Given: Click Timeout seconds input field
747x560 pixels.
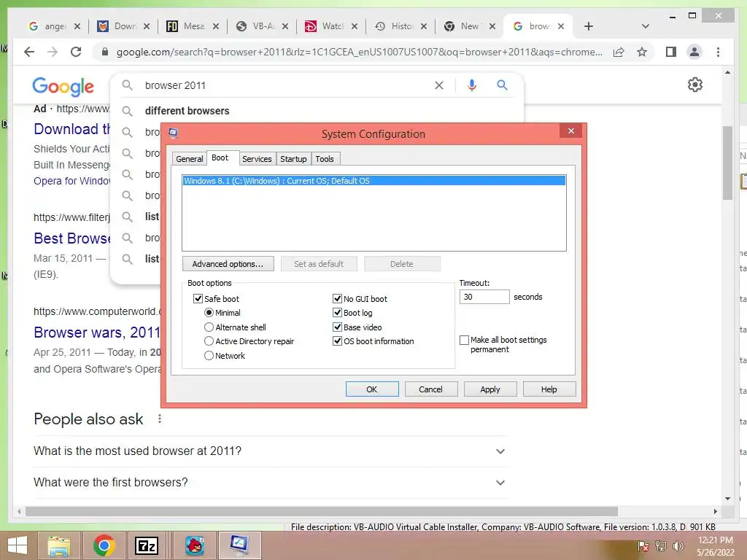Looking at the screenshot, I should (x=484, y=297).
